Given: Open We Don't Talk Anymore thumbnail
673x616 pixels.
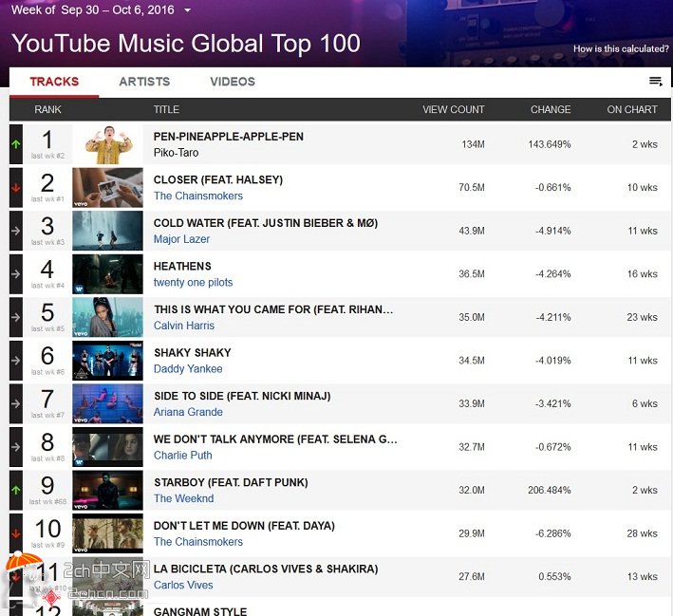Looking at the screenshot, I should point(107,447).
